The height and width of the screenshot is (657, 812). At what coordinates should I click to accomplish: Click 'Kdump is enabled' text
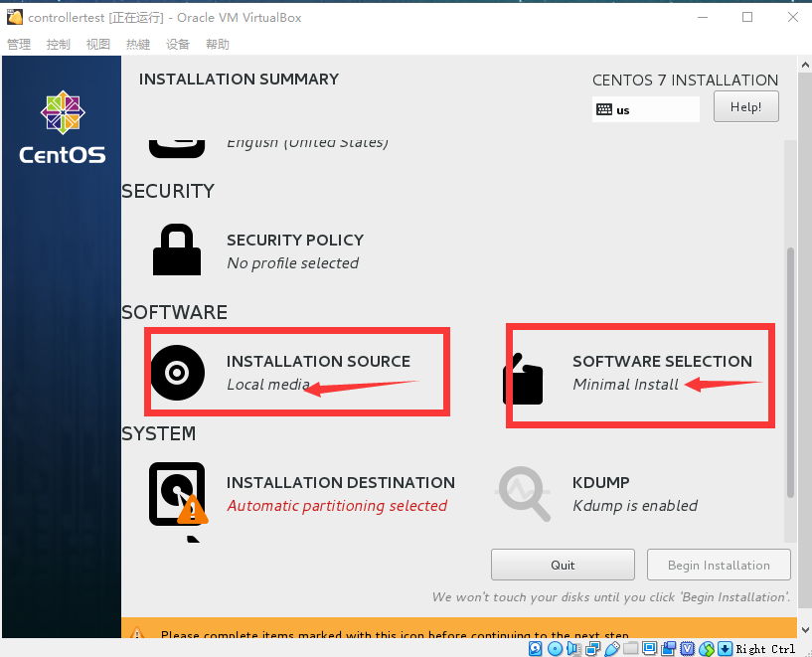tap(635, 506)
